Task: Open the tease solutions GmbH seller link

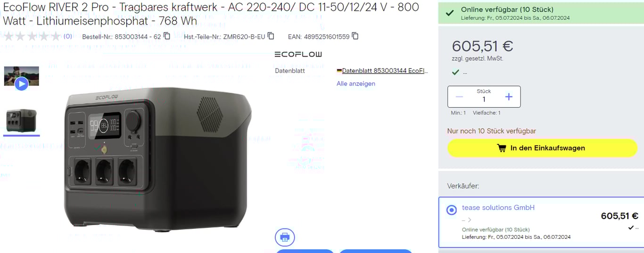Action: coord(498,208)
